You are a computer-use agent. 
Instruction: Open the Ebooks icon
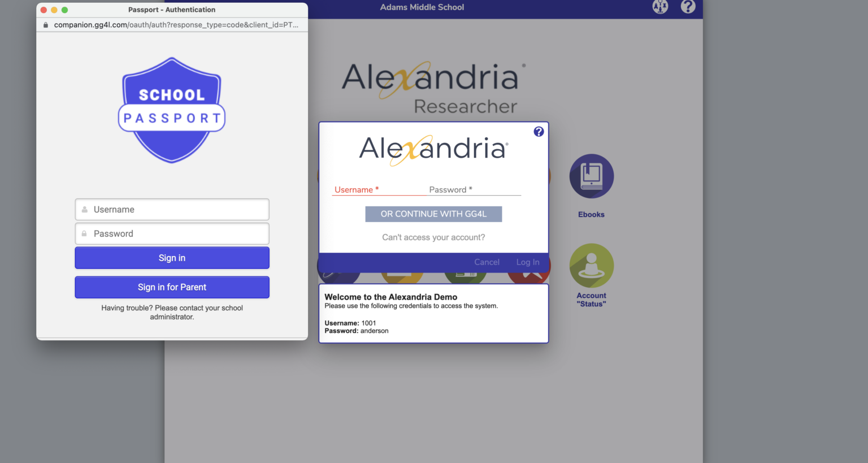click(591, 176)
